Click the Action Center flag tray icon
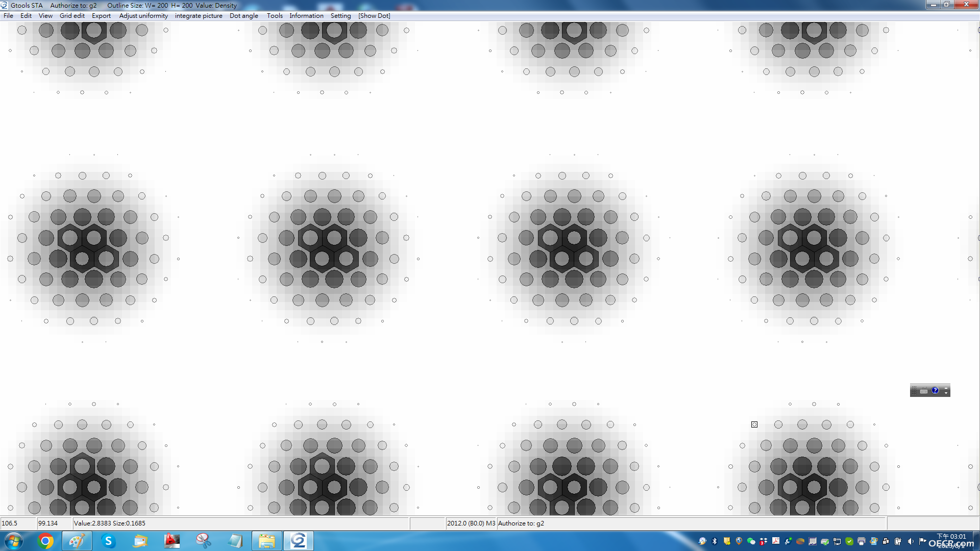The image size is (980, 551). [922, 541]
